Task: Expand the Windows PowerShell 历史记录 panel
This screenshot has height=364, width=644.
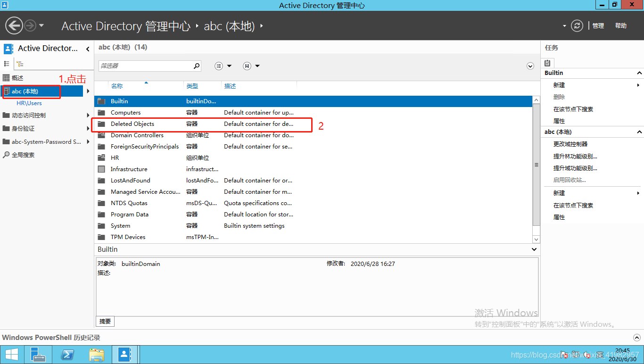Action: tap(637, 338)
